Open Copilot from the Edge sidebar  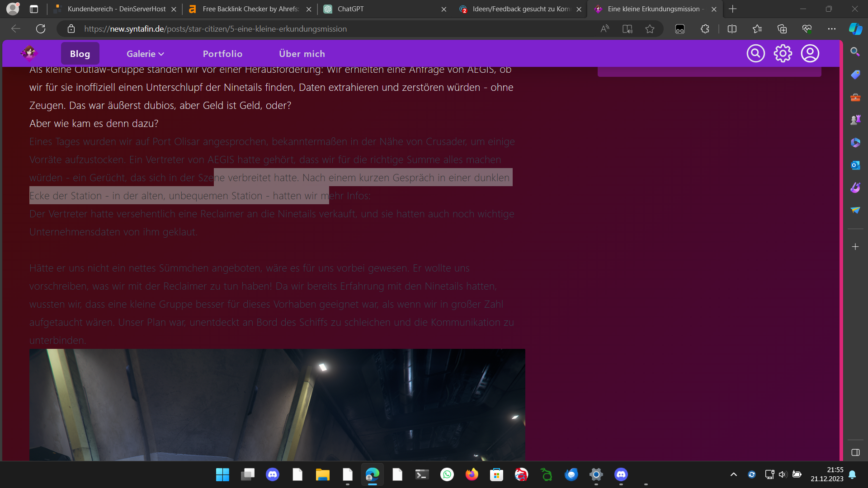point(855,29)
